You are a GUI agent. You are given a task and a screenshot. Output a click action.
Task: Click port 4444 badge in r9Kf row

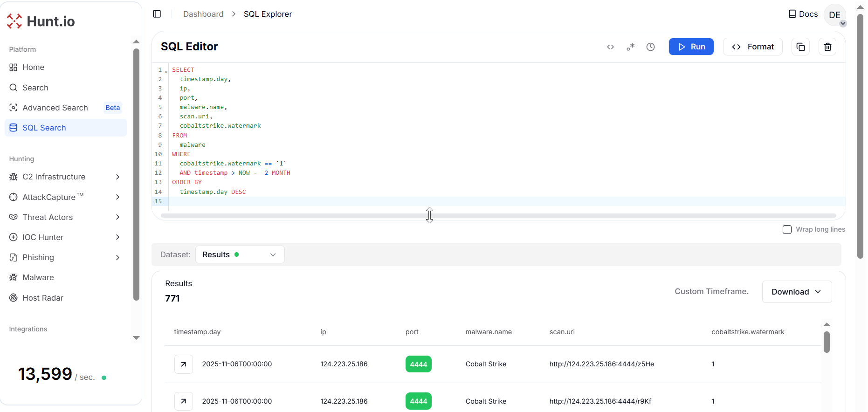pyautogui.click(x=419, y=401)
